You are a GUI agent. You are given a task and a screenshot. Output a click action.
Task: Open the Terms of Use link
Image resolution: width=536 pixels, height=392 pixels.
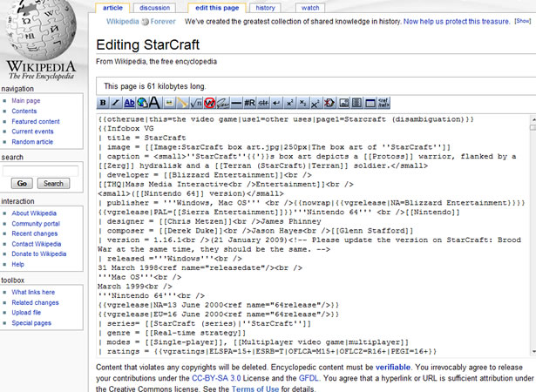point(255,389)
